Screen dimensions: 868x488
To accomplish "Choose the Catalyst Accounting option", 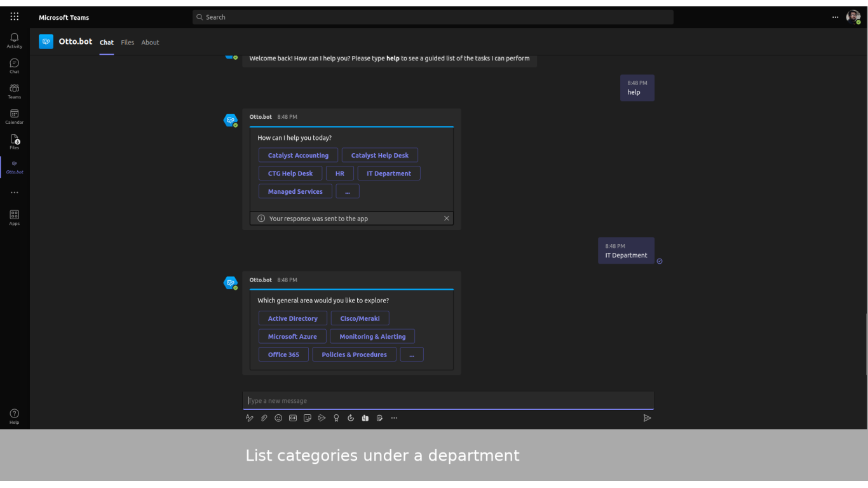I will coord(298,156).
